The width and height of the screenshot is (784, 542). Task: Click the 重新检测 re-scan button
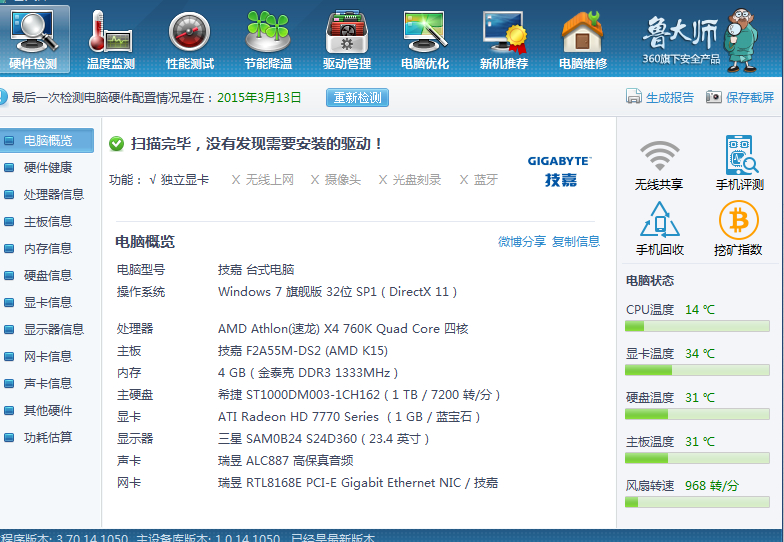click(358, 98)
